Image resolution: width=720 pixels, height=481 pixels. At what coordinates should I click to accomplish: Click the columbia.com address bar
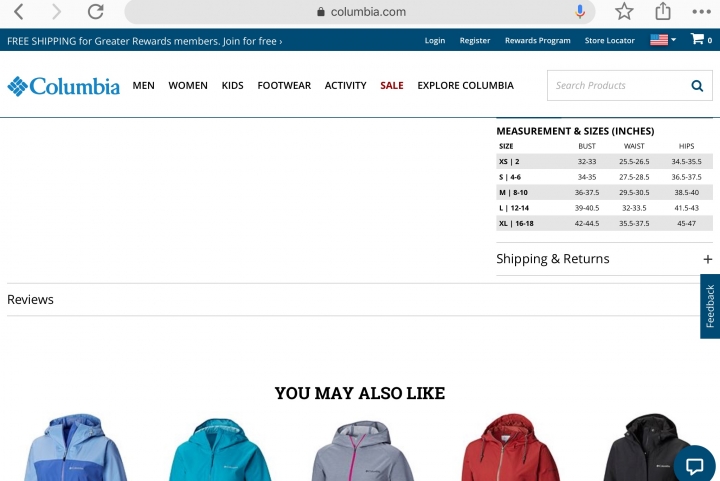tap(360, 12)
